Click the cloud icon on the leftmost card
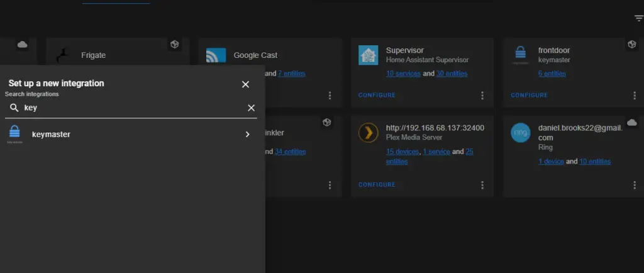Screen dimensions: 644x273 (22, 44)
